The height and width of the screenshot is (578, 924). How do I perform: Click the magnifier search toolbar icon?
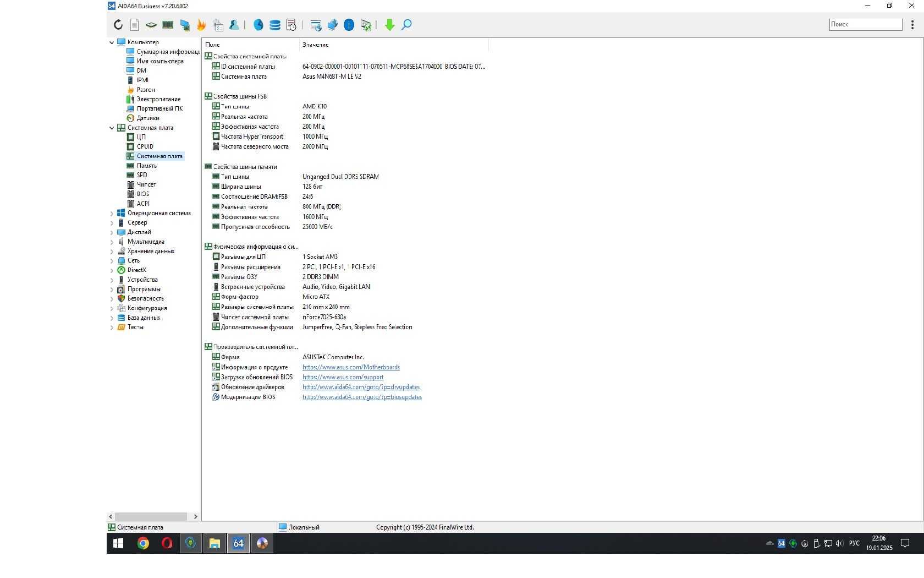point(406,25)
